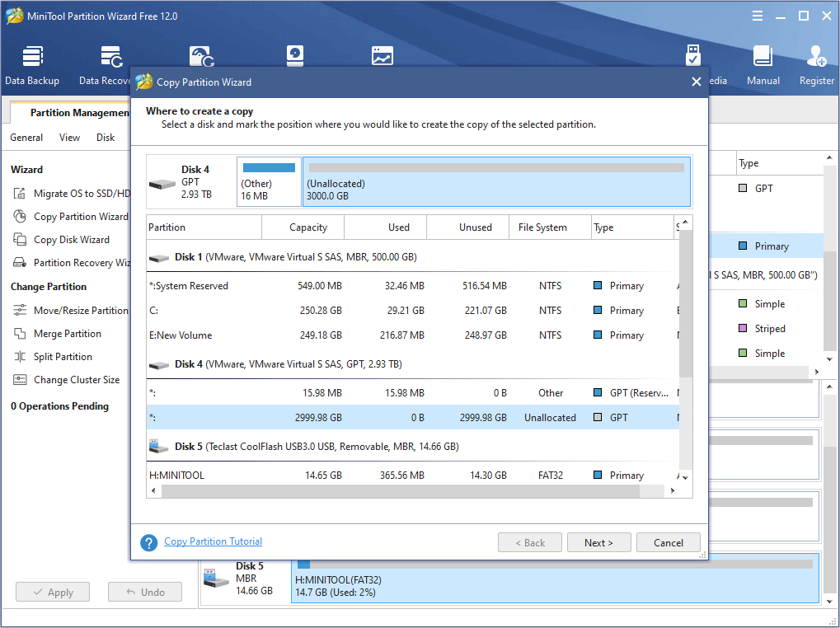840x628 pixels.
Task: Sort by the File System column header
Action: point(550,227)
